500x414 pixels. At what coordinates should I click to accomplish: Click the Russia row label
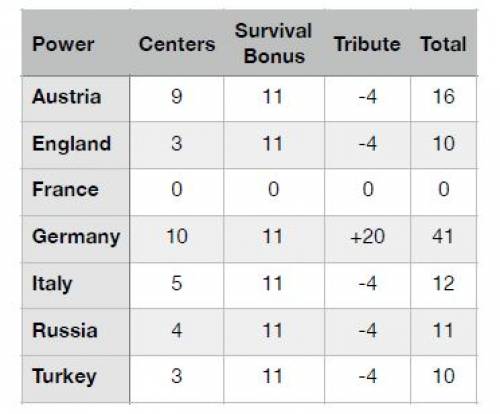[x=65, y=330]
